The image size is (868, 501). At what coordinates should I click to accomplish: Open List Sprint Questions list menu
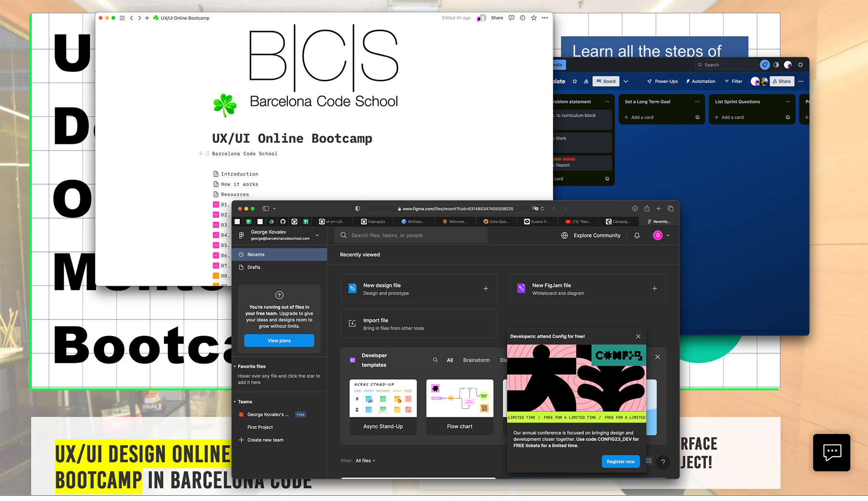pyautogui.click(x=787, y=102)
